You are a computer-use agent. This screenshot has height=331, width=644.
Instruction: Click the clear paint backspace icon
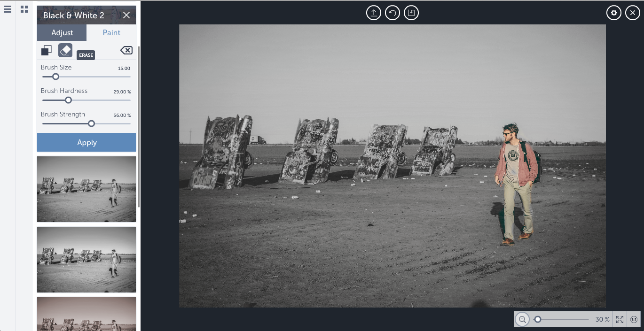click(x=126, y=50)
